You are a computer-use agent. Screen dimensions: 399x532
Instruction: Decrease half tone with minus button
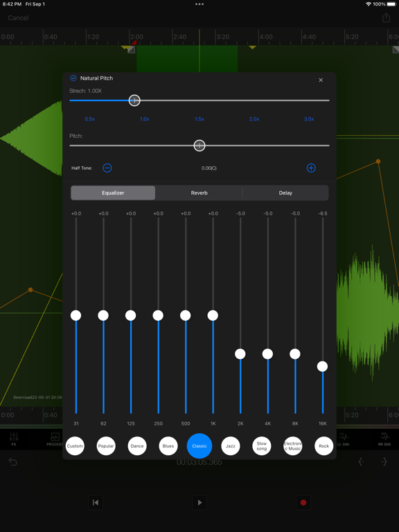pyautogui.click(x=107, y=168)
